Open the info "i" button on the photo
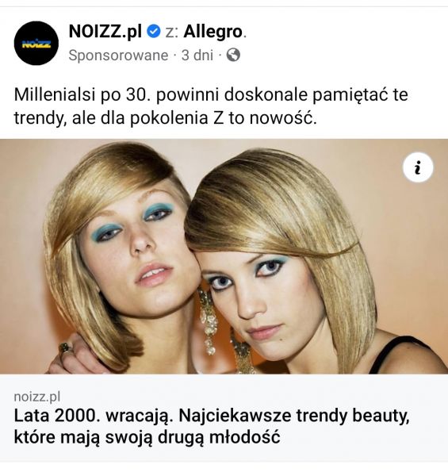The height and width of the screenshot is (476, 448). tap(418, 167)
